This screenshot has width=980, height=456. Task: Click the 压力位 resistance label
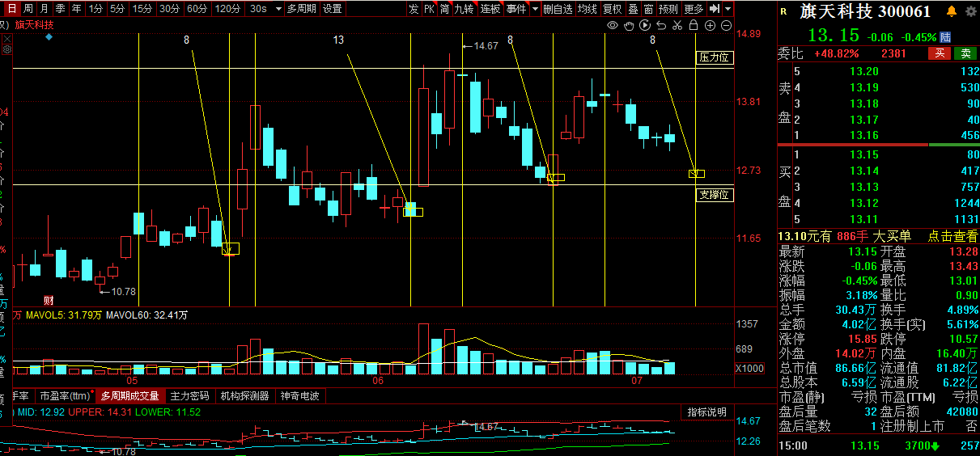pos(715,57)
